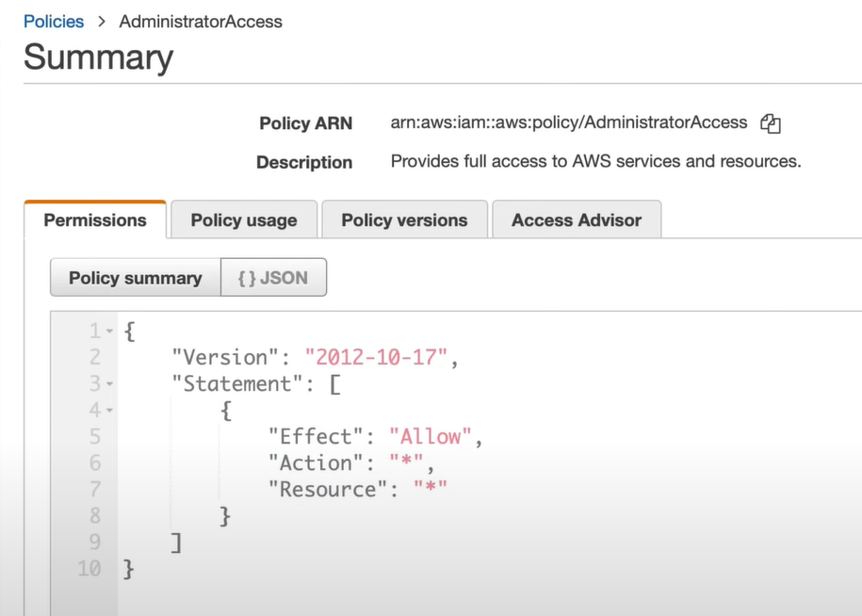Click the "Allow" effect value
The image size is (862, 616).
[x=431, y=437]
